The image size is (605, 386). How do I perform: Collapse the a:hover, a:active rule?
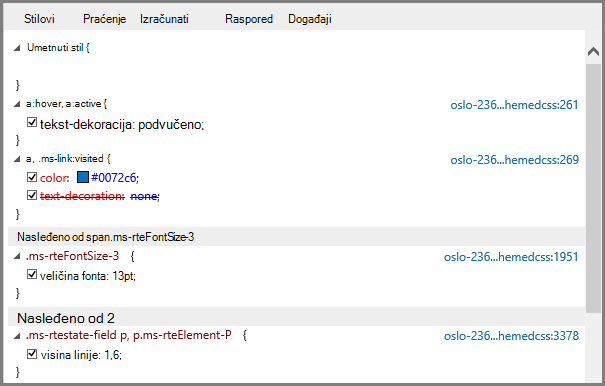coord(17,104)
